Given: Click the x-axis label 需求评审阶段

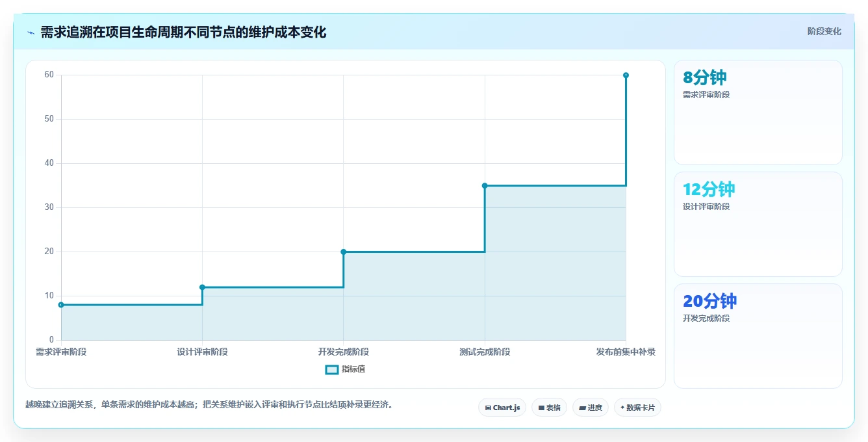Looking at the screenshot, I should 61,352.
